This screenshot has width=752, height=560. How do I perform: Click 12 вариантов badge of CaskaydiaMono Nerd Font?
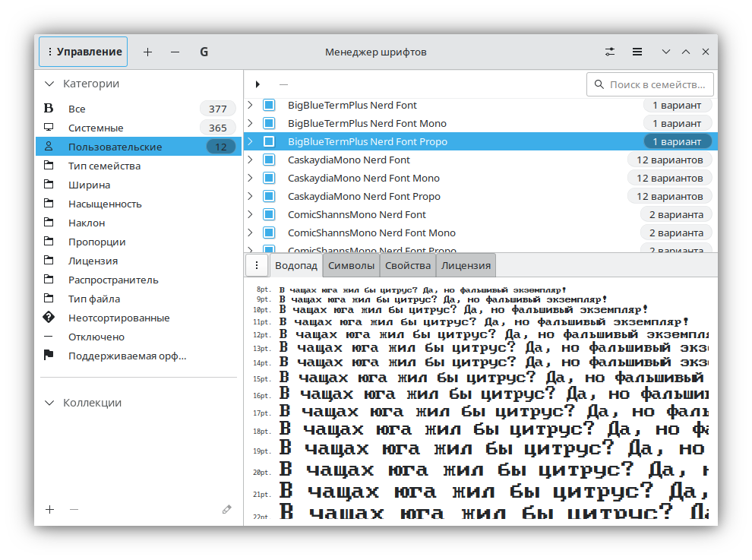[669, 160]
